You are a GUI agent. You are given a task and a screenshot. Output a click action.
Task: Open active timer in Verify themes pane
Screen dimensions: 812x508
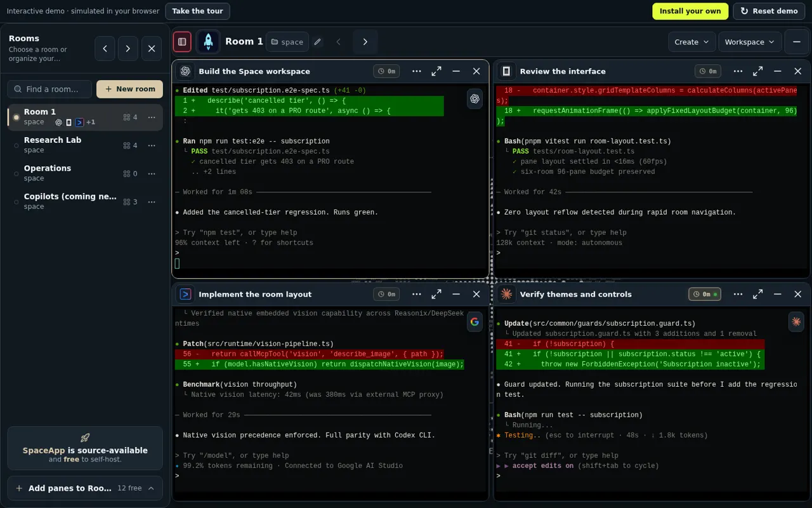tap(705, 294)
